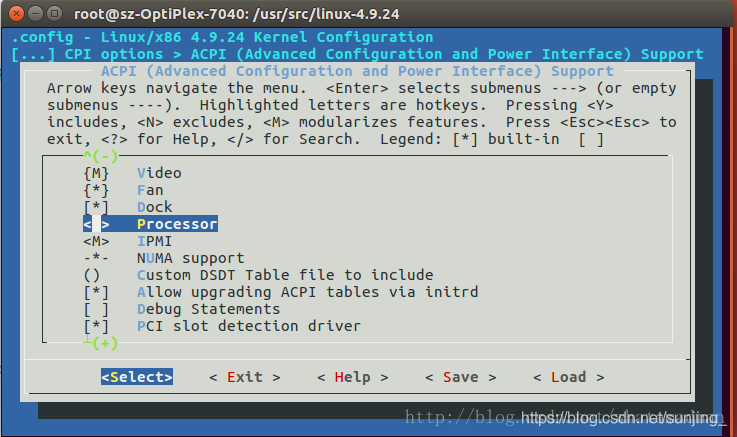737x437 pixels.
Task: Maximize the terminal window
Action: coord(55,14)
